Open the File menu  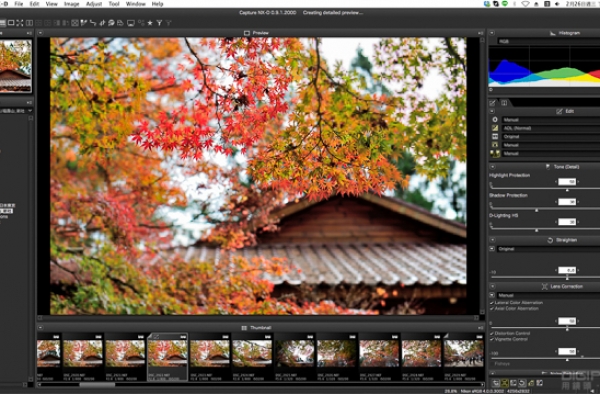(x=19, y=4)
